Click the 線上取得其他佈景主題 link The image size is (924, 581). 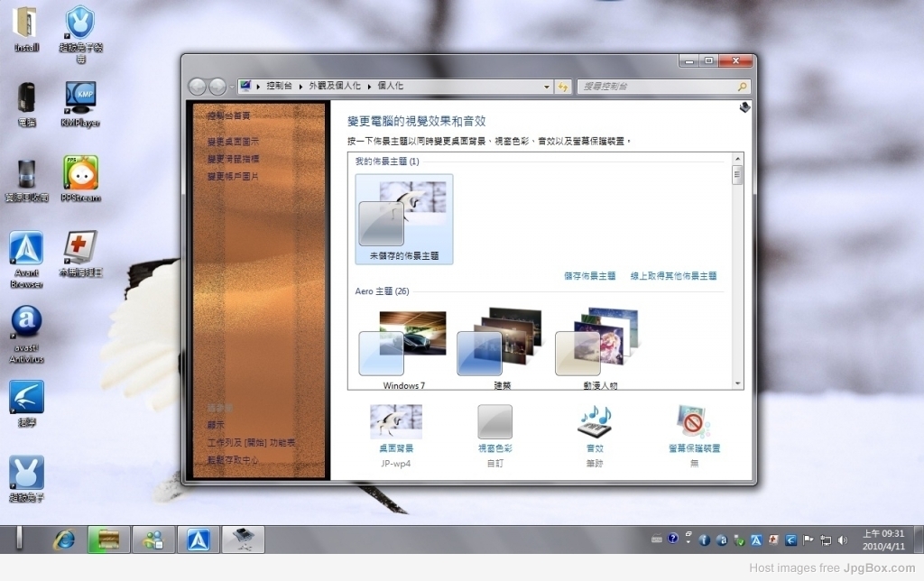pyautogui.click(x=673, y=276)
